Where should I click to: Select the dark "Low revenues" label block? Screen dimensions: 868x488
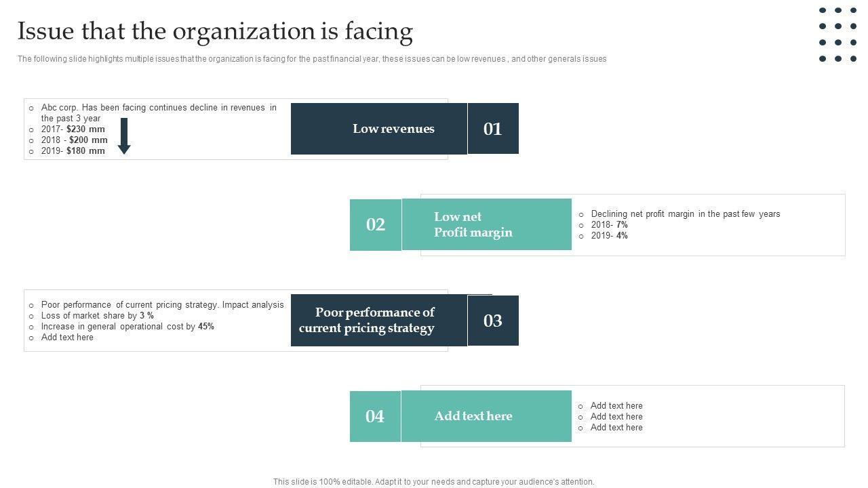point(379,129)
